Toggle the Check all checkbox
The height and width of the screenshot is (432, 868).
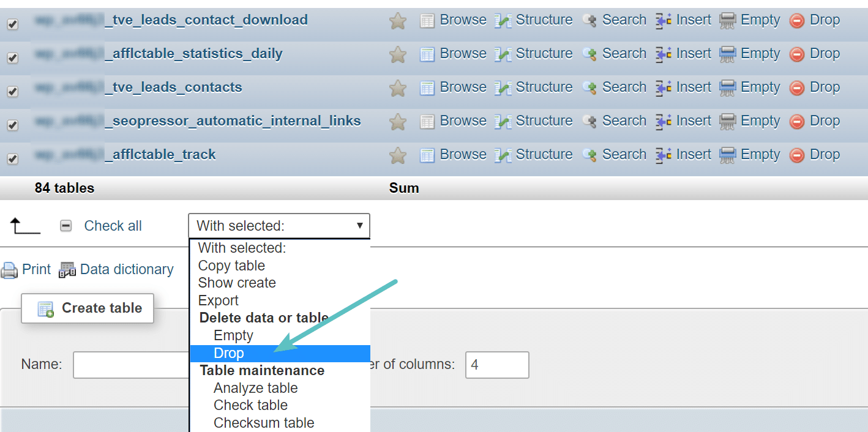66,226
